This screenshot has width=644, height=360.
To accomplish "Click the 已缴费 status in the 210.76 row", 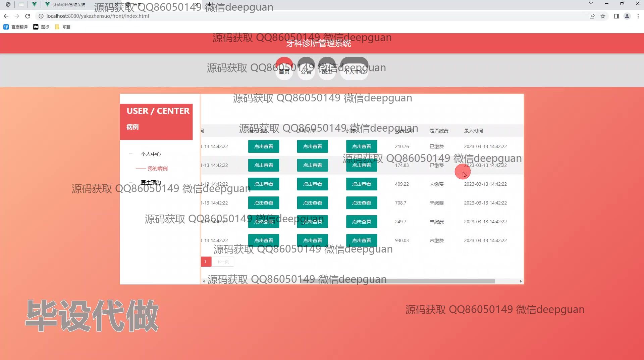I will pyautogui.click(x=436, y=146).
